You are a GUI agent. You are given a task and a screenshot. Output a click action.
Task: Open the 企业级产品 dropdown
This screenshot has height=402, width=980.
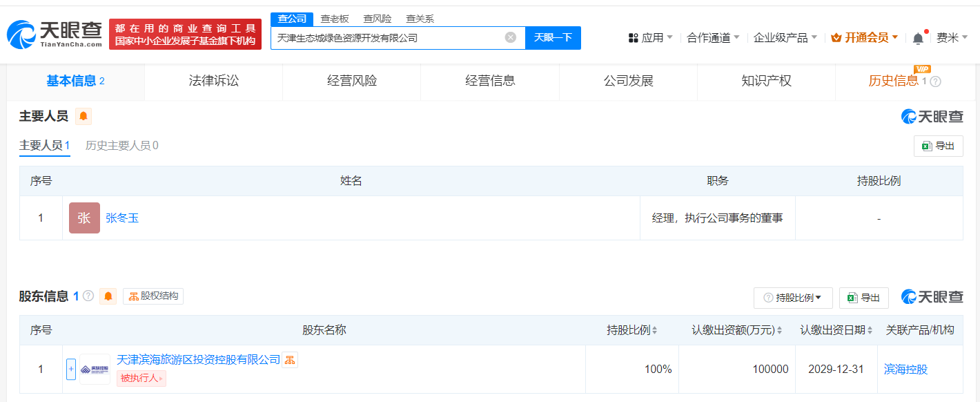coord(785,38)
